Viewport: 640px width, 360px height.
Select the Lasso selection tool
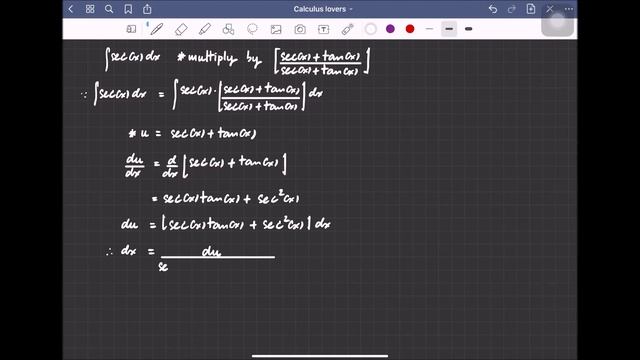click(x=252, y=29)
